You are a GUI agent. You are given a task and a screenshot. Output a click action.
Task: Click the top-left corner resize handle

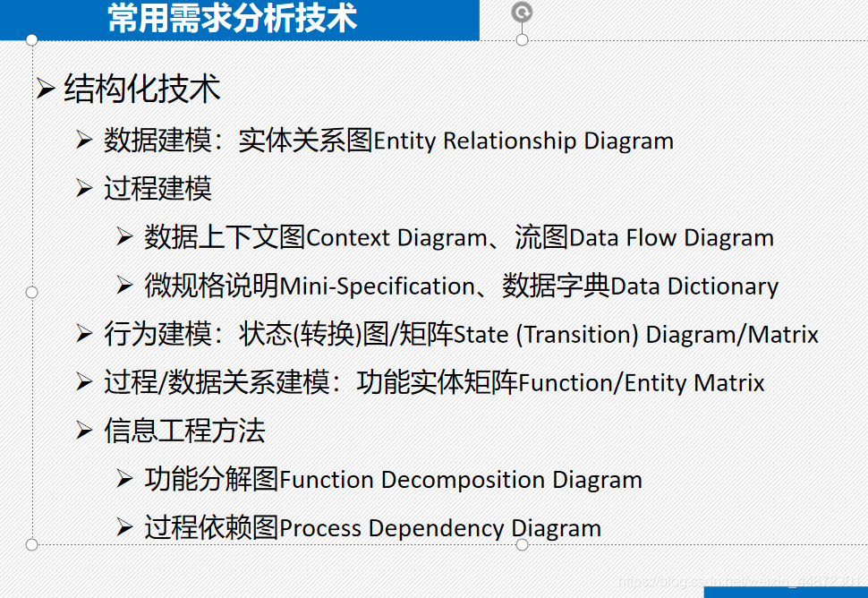31,40
